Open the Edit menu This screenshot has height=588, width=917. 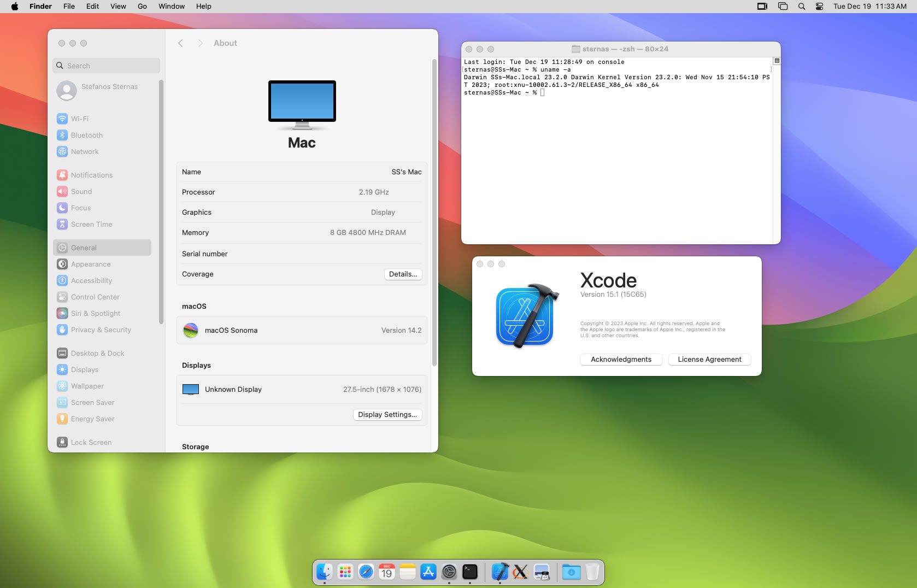coord(93,7)
